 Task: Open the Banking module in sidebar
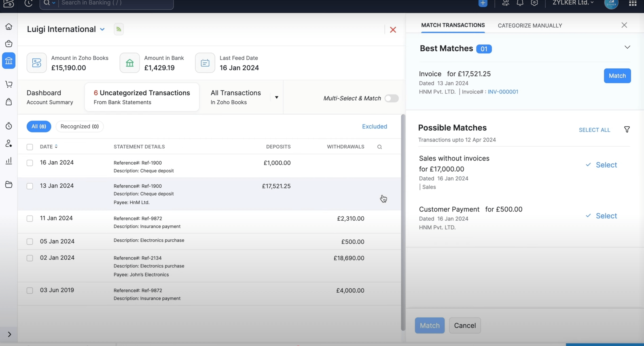[9, 61]
